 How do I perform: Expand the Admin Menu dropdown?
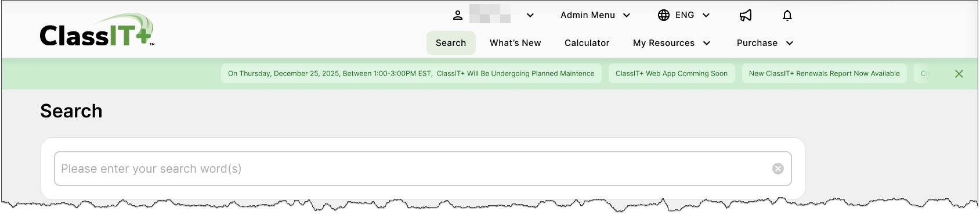[x=595, y=15]
